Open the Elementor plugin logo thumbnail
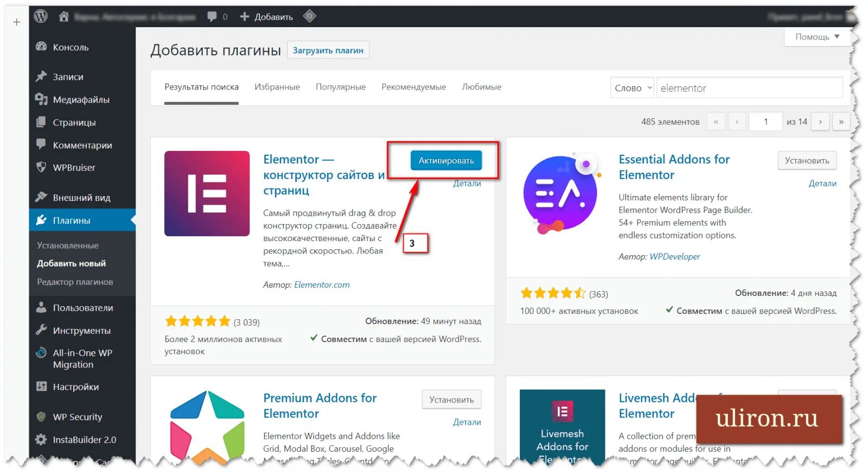This screenshot has height=474, width=868. (207, 193)
